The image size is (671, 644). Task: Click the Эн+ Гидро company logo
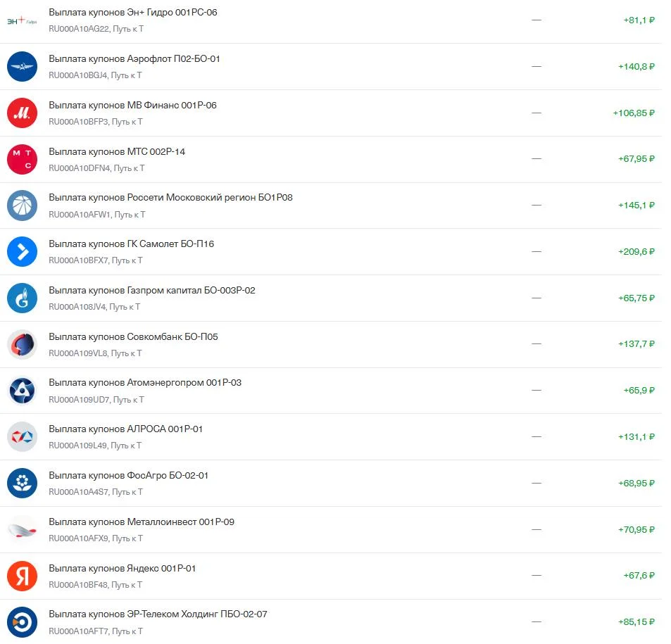[23, 20]
